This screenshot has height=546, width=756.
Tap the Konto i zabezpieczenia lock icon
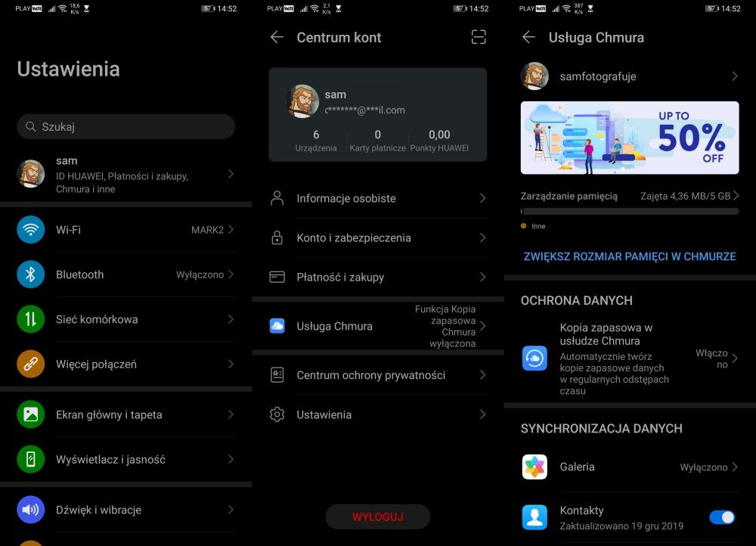[x=277, y=237]
